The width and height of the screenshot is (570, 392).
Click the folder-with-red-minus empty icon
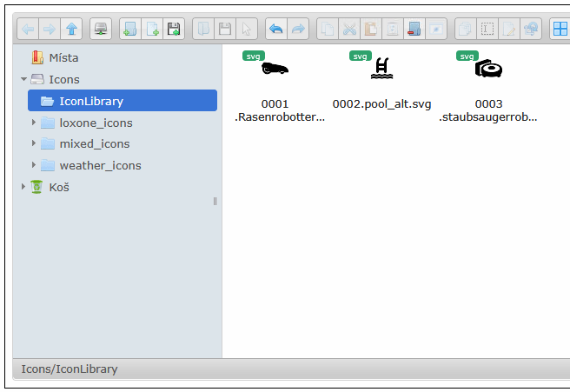pos(414,29)
